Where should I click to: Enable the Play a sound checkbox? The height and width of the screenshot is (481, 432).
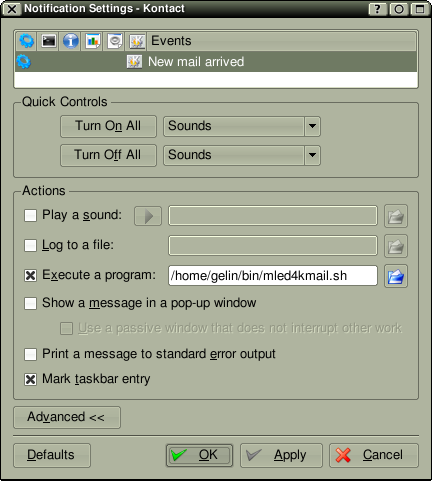[30, 215]
